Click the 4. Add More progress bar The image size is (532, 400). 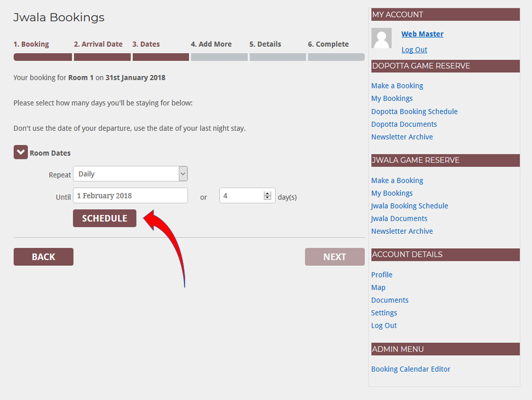[x=219, y=57]
